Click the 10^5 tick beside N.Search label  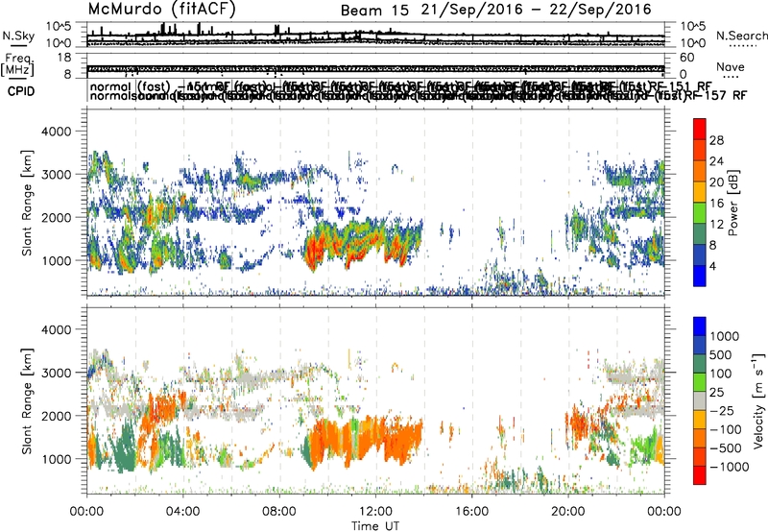click(693, 27)
